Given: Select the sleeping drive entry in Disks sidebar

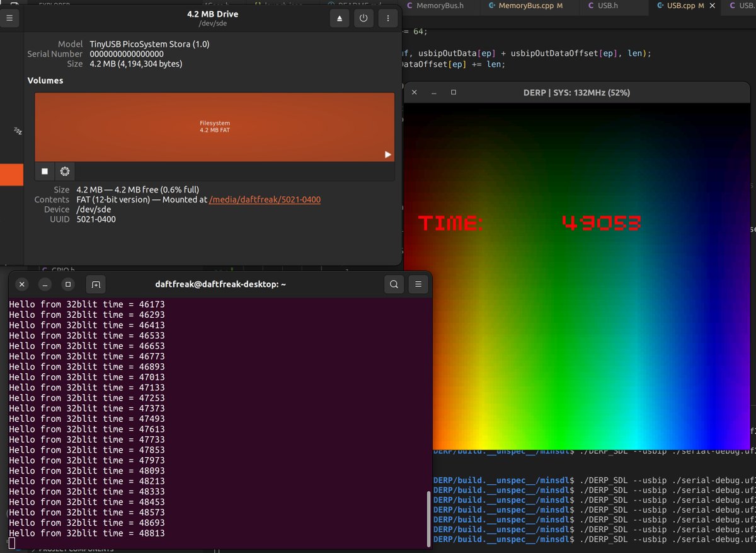Looking at the screenshot, I should (x=18, y=131).
